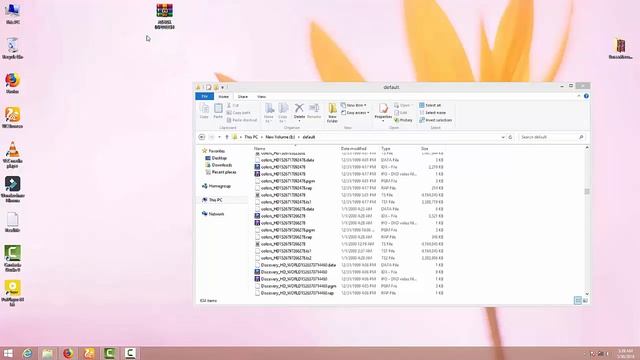Click Select all in the ribbon
The width and height of the screenshot is (640, 360).
pos(430,105)
